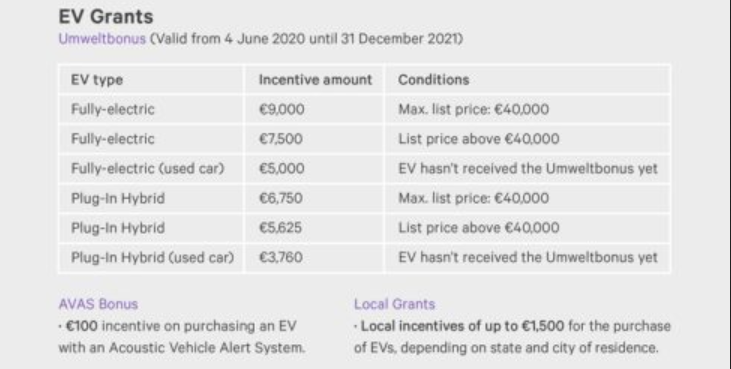Click the EV Grants heading
This screenshot has width=731, height=369.
coord(106,17)
